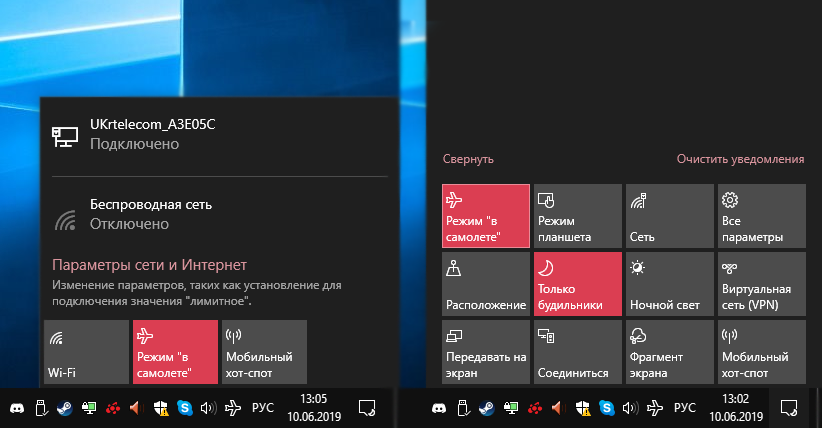Click Очистить уведомления to clear notifications
The width and height of the screenshot is (822, 428).
[740, 159]
